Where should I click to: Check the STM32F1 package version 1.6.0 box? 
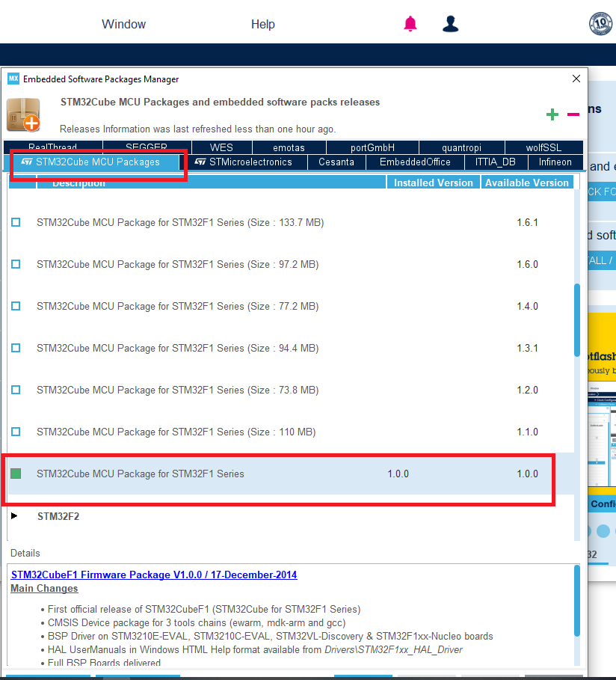[x=16, y=264]
